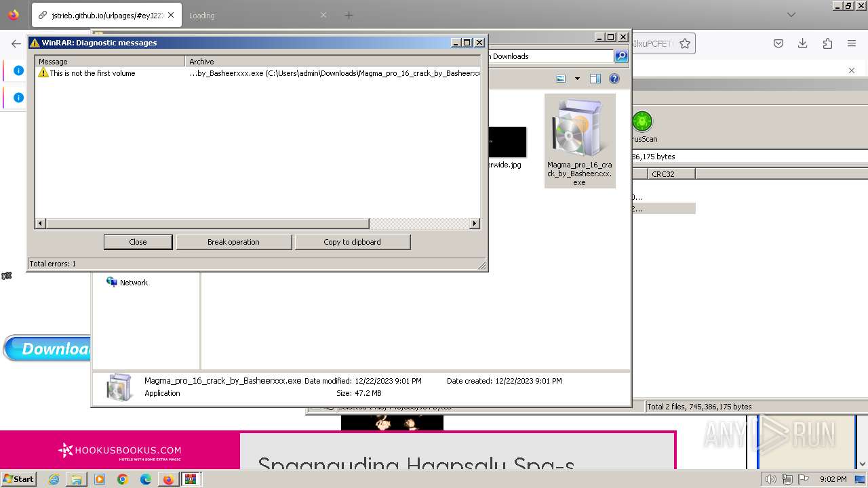Click the Firefox logo icon in tab strip

click(14, 15)
